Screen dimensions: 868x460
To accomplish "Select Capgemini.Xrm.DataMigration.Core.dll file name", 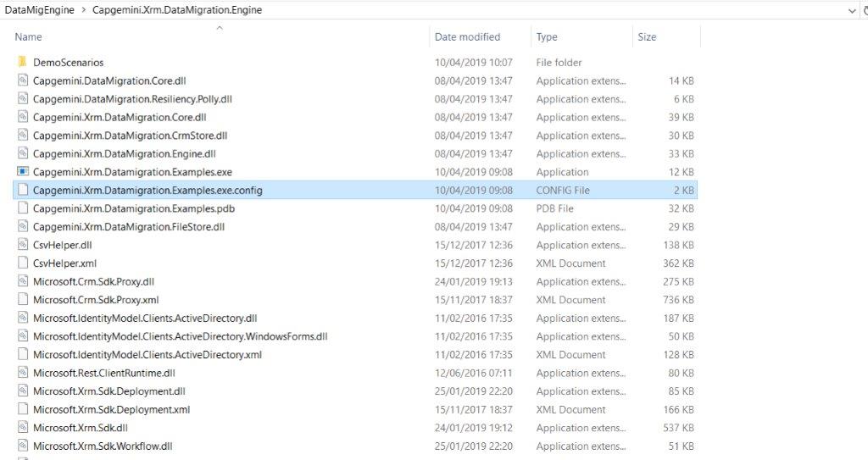I will coord(120,118).
